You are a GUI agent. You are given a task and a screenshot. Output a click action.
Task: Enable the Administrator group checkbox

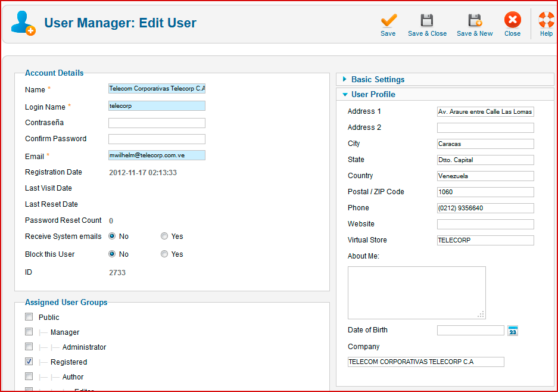29,347
